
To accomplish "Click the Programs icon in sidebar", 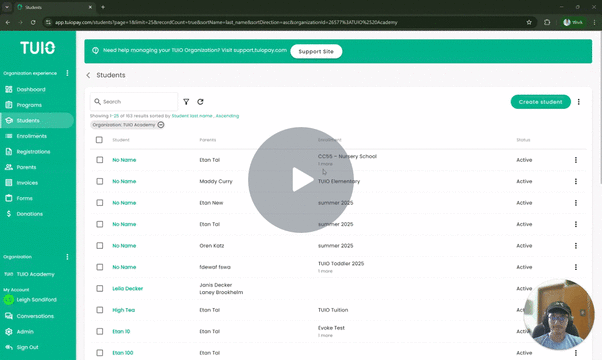I will 9,105.
